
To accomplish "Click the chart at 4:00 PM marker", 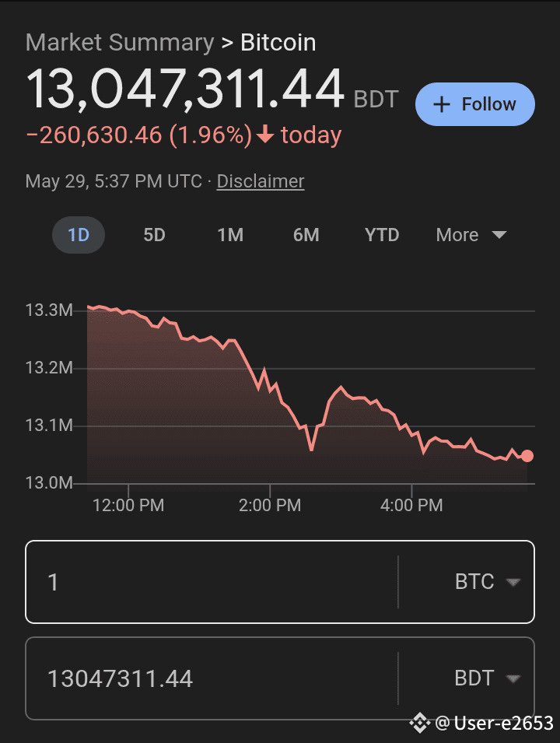I will (411, 505).
